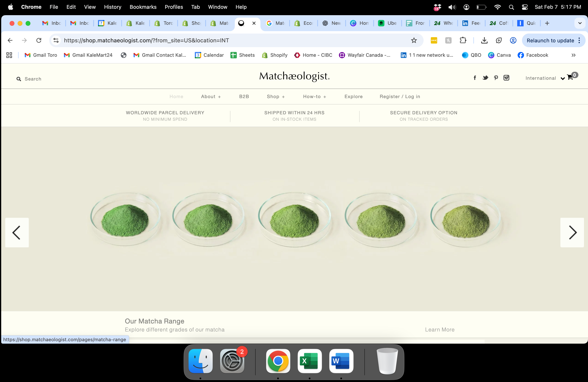This screenshot has width=588, height=382.
Task: Click the Pinterest icon in header
Action: (x=496, y=78)
